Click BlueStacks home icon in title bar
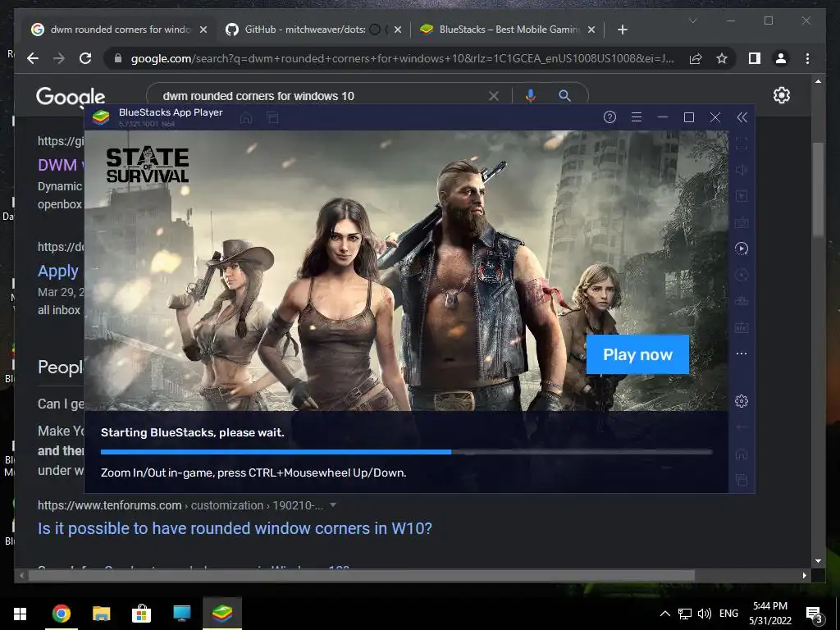Image resolution: width=840 pixels, height=630 pixels. [x=246, y=118]
